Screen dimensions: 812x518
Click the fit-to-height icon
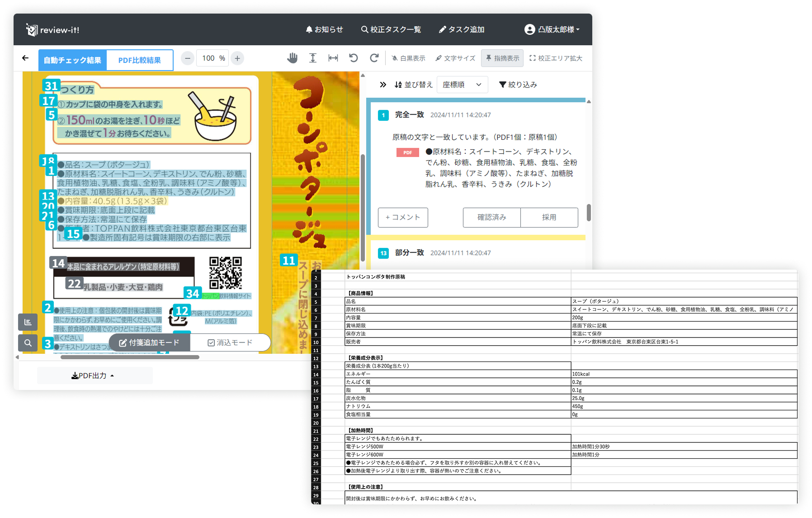tap(313, 58)
